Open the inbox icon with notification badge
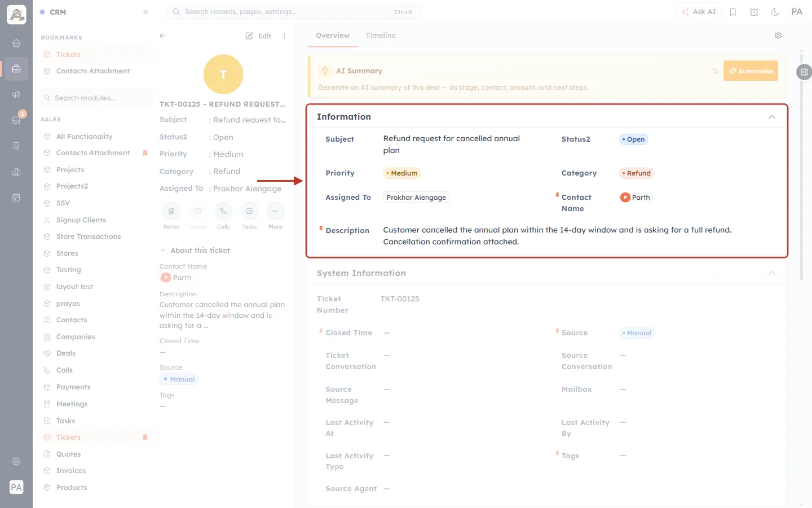812x508 pixels. pos(16,120)
